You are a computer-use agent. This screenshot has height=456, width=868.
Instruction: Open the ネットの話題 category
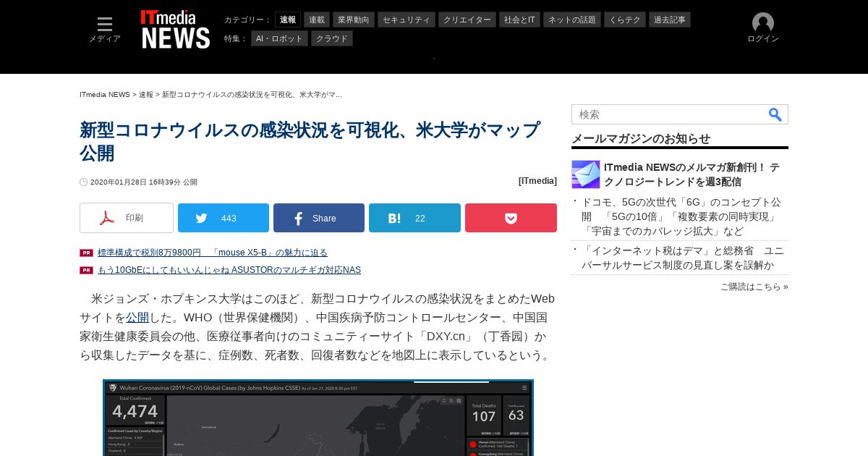572,20
